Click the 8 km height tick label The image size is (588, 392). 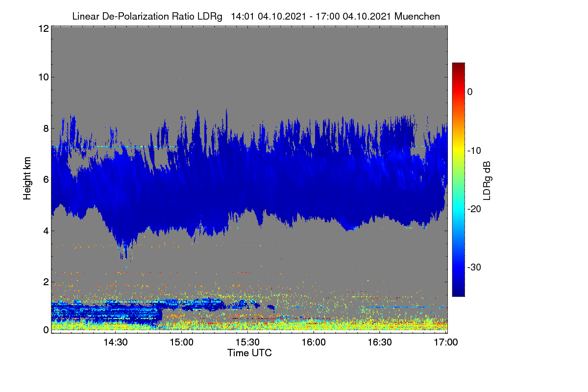pos(46,128)
